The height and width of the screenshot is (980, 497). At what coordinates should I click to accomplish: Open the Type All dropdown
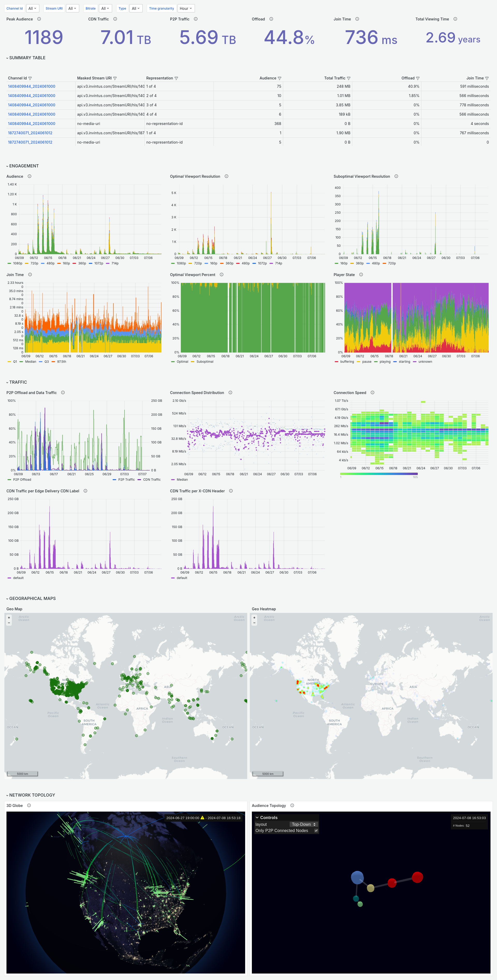pyautogui.click(x=136, y=8)
